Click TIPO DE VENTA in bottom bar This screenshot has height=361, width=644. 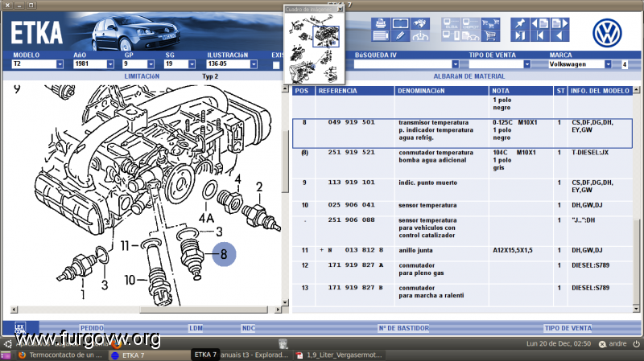[x=568, y=328]
